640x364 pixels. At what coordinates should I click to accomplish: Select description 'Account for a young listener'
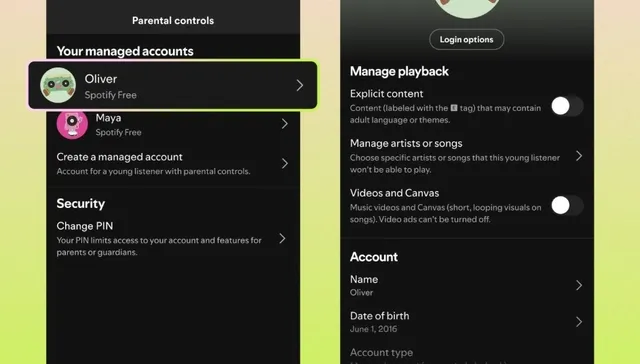[153, 171]
